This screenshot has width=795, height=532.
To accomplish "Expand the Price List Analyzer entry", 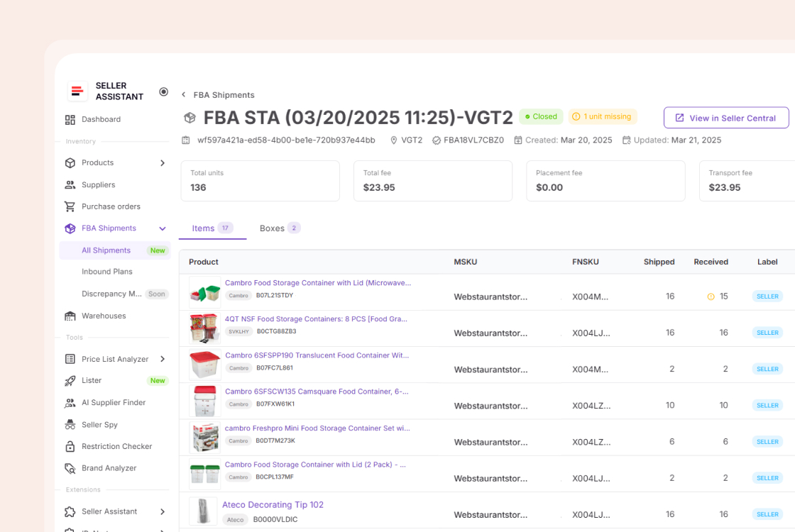I will point(162,359).
